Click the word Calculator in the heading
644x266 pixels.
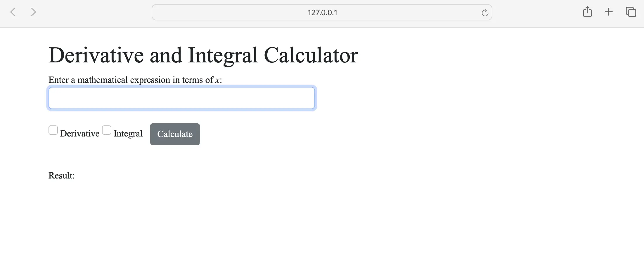[311, 55]
